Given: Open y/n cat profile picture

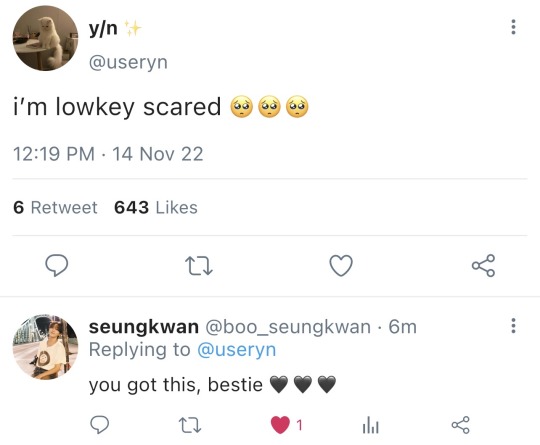Looking at the screenshot, I should tap(45, 38).
